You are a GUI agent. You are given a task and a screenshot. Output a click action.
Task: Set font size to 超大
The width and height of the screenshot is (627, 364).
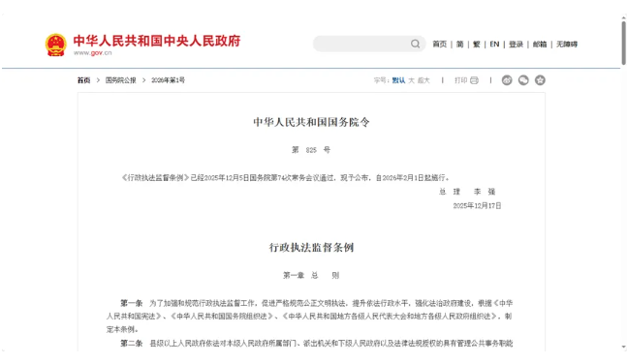(423, 80)
